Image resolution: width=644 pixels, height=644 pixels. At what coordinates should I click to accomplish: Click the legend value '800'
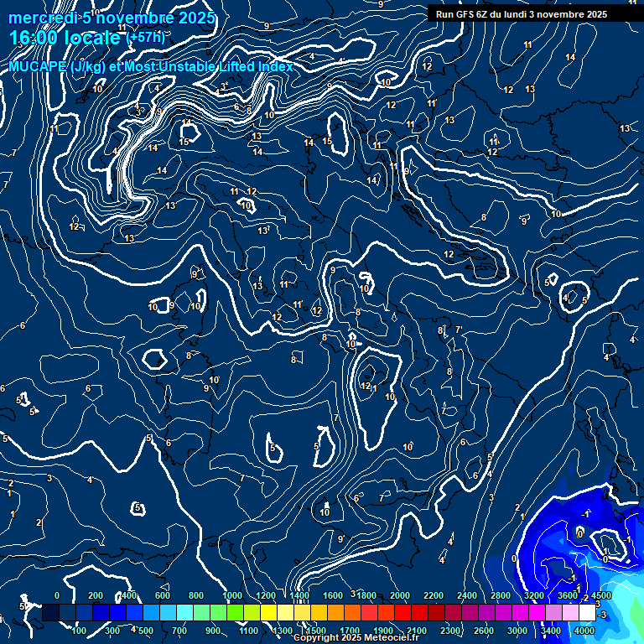pyautogui.click(x=196, y=595)
